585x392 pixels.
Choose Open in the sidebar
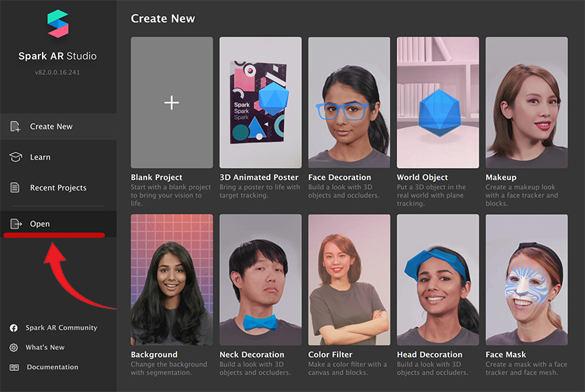(x=58, y=224)
